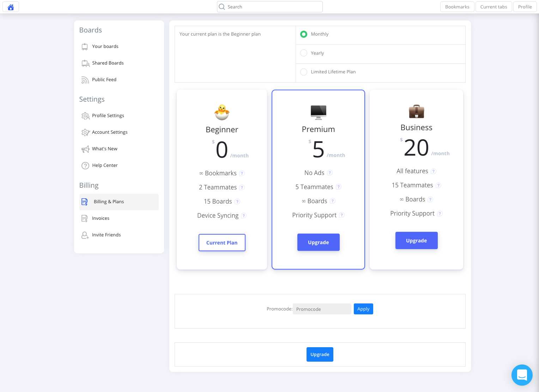Click help icon next to Bookmarks feature
Viewport: 539px width, 392px height.
(242, 173)
